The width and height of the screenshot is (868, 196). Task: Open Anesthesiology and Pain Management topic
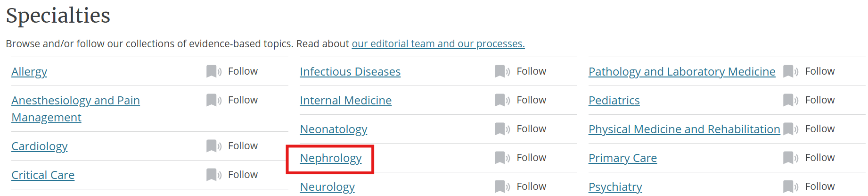pos(75,109)
